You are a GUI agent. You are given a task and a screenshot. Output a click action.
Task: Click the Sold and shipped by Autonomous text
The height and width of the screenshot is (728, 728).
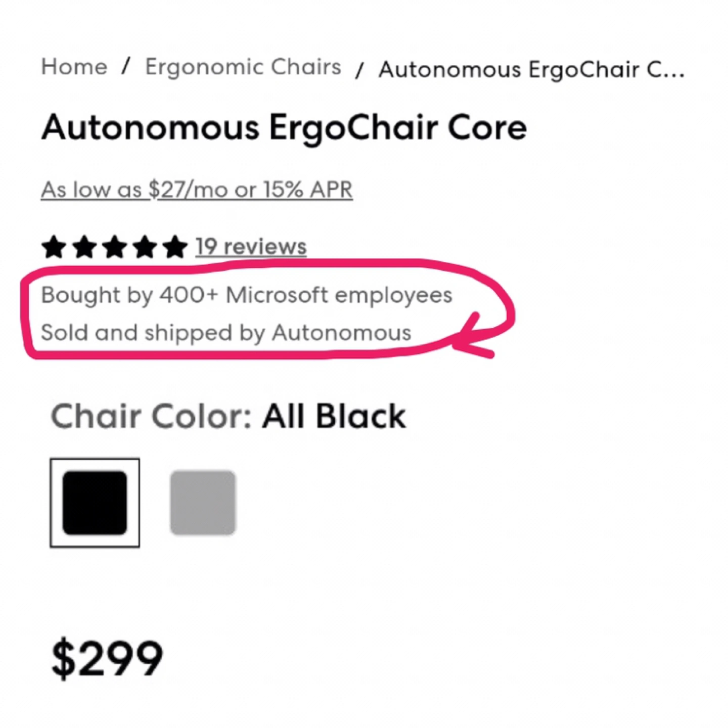[x=226, y=333]
